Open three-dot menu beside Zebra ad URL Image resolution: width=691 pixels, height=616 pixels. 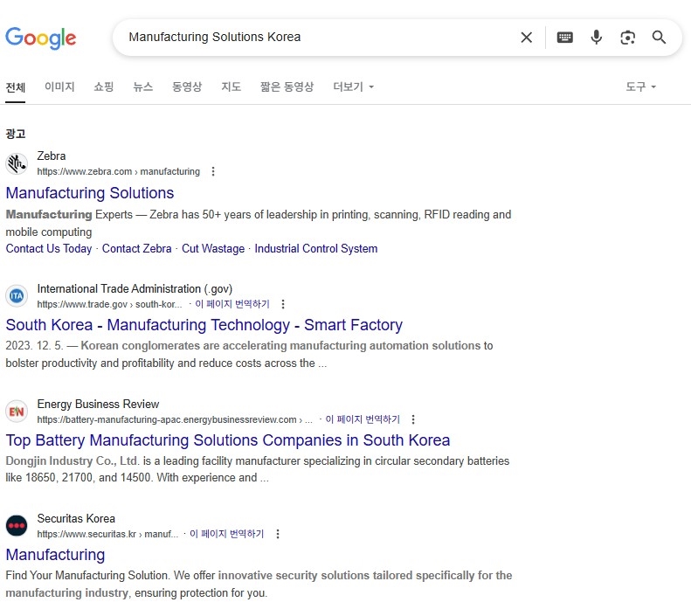pos(213,171)
